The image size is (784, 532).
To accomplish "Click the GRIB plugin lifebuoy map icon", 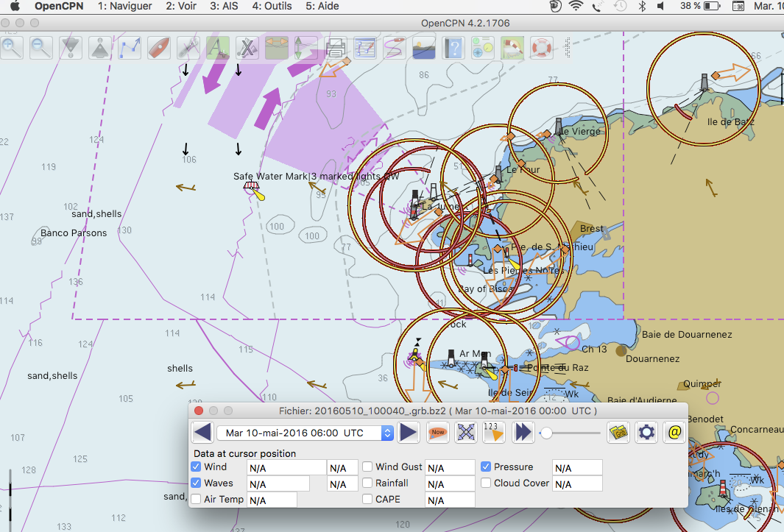I will coord(512,48).
